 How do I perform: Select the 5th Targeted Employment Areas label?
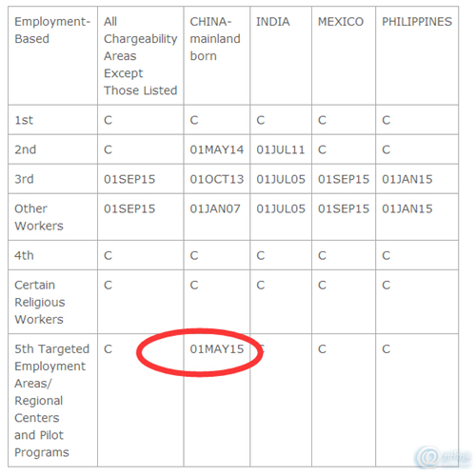[51, 401]
